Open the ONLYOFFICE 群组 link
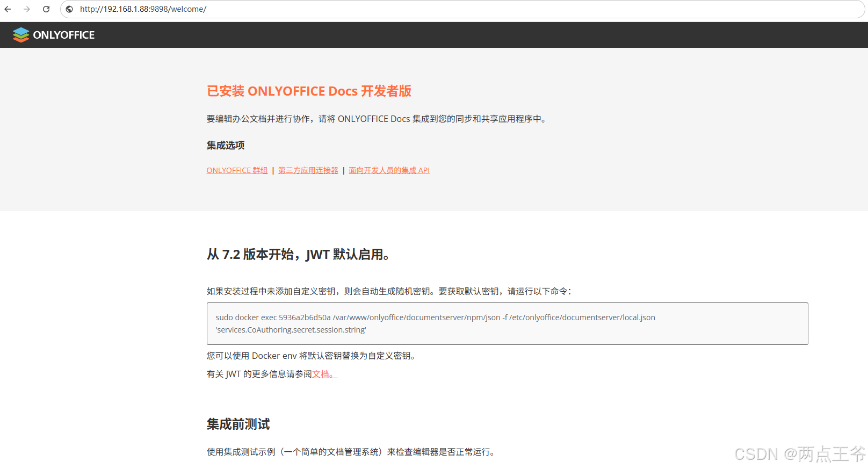The image size is (868, 469). coord(237,170)
